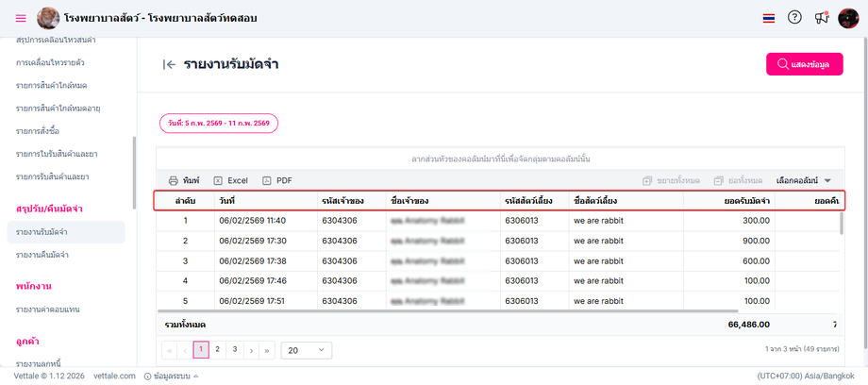Open the Thai flag language selector
Image resolution: width=868 pixels, height=385 pixels.
[768, 18]
